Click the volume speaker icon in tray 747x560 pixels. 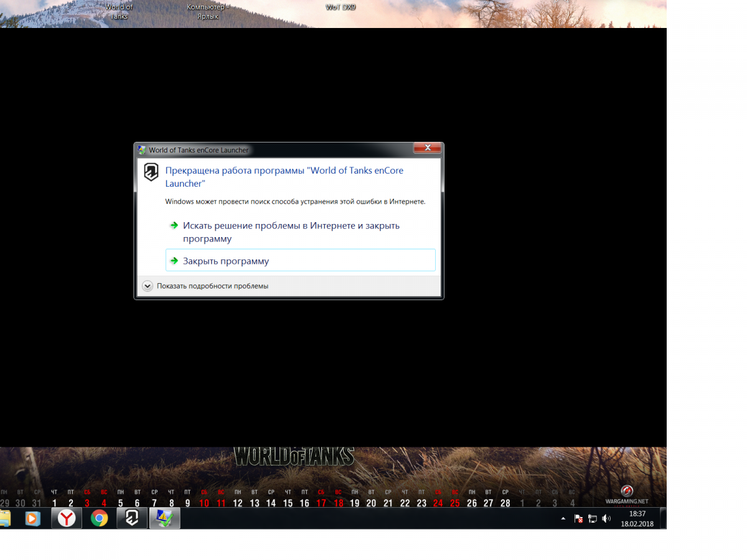(x=606, y=518)
